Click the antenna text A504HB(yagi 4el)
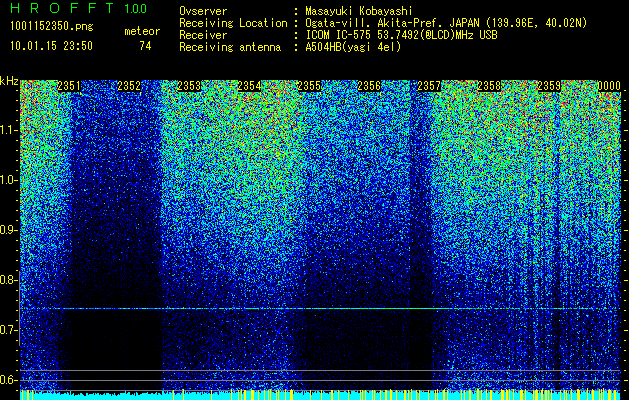629x400 pixels. coord(353,47)
